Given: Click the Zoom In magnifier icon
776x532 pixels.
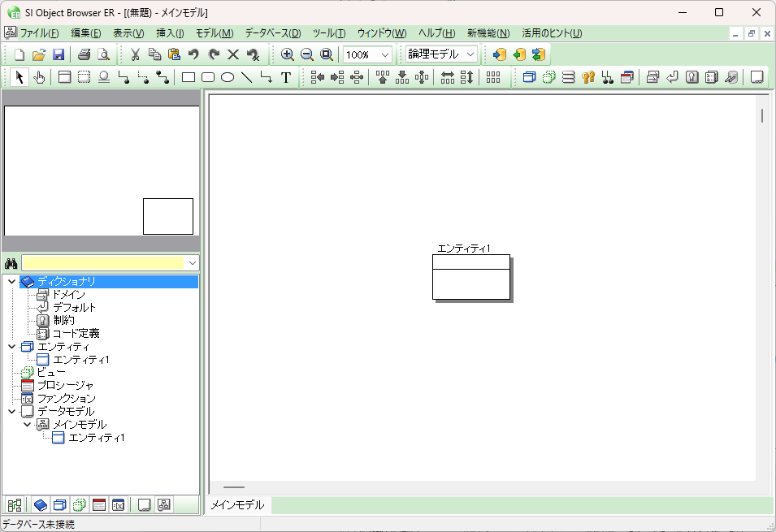Looking at the screenshot, I should coord(287,54).
